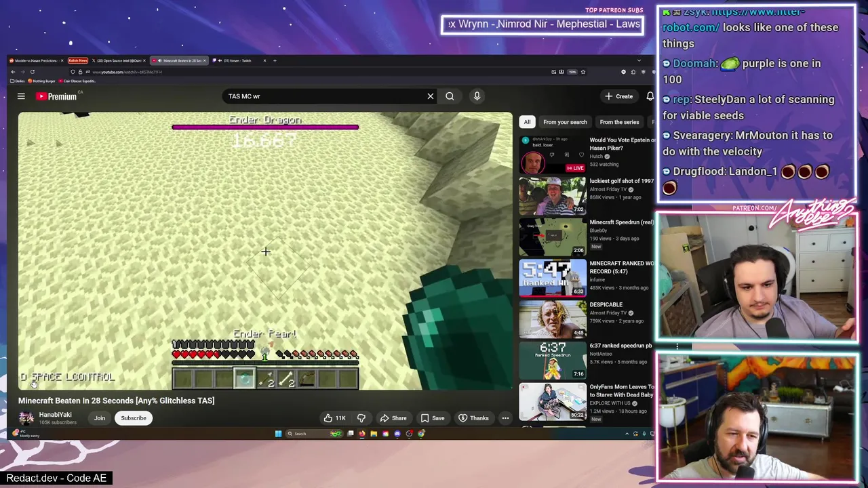Screen dimensions: 868x488
Task: Go forward with browser forward arrow
Action: point(22,72)
